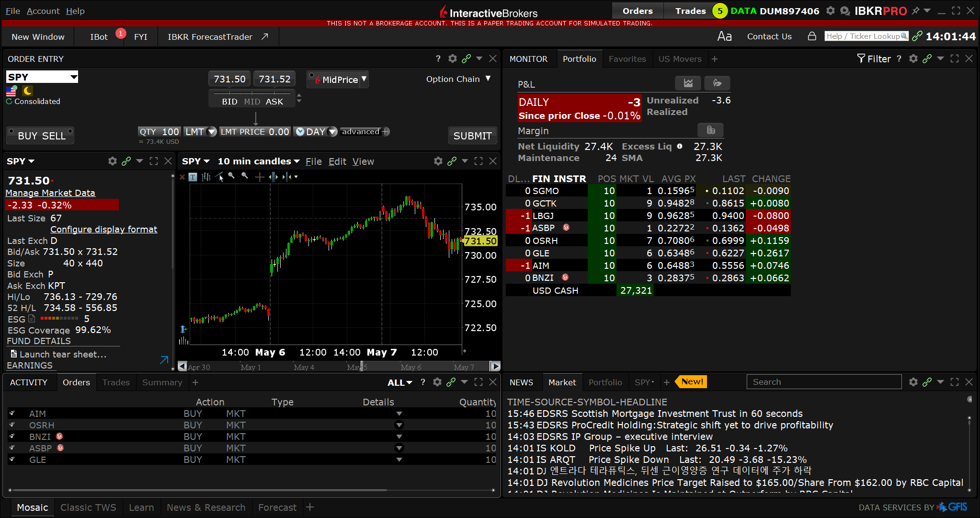Open the Summary tab in Activity panel
The height and width of the screenshot is (518, 980).
(162, 382)
